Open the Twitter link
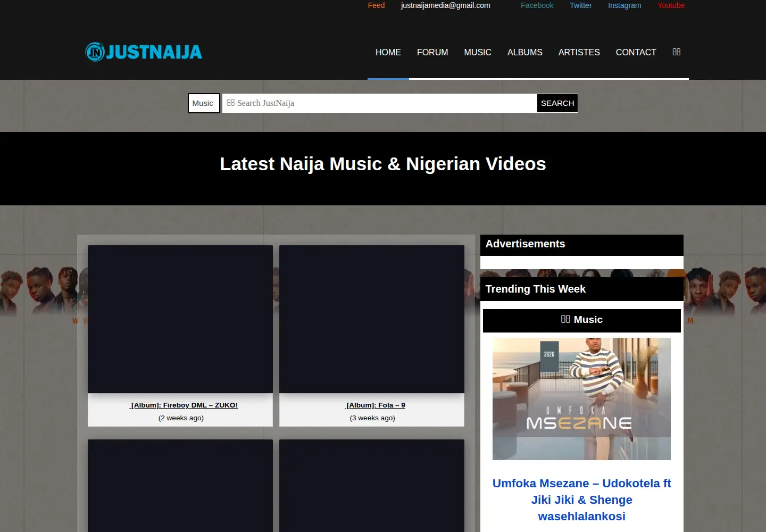The image size is (766, 532). 580,5
